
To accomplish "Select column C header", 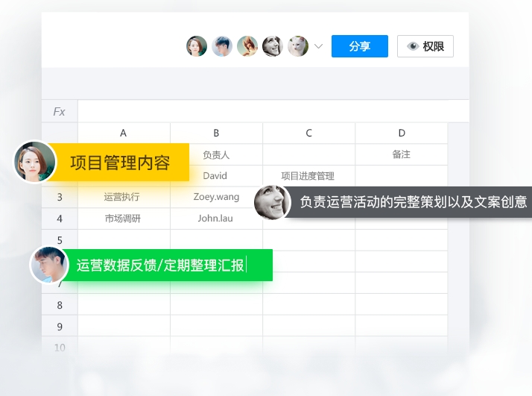I will [308, 133].
